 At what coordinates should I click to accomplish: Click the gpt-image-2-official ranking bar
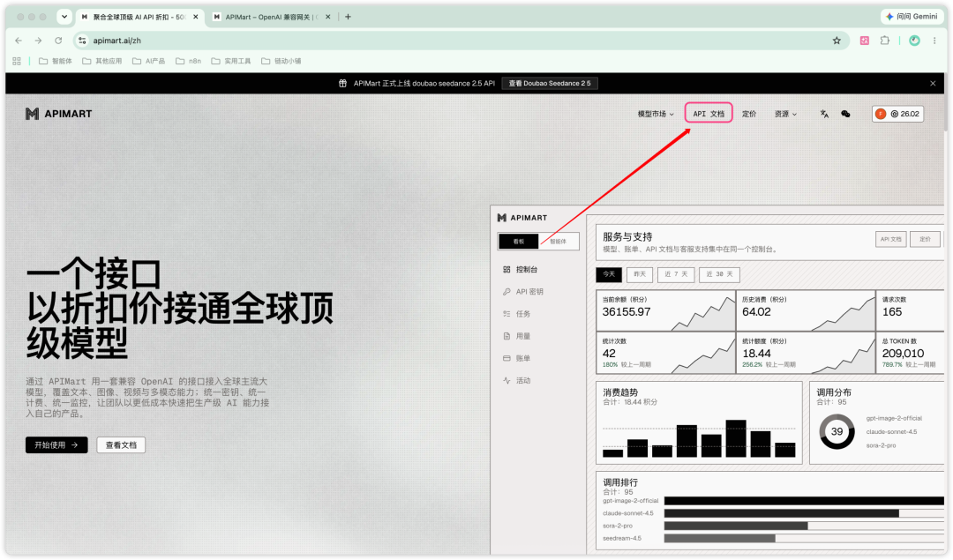(804, 501)
